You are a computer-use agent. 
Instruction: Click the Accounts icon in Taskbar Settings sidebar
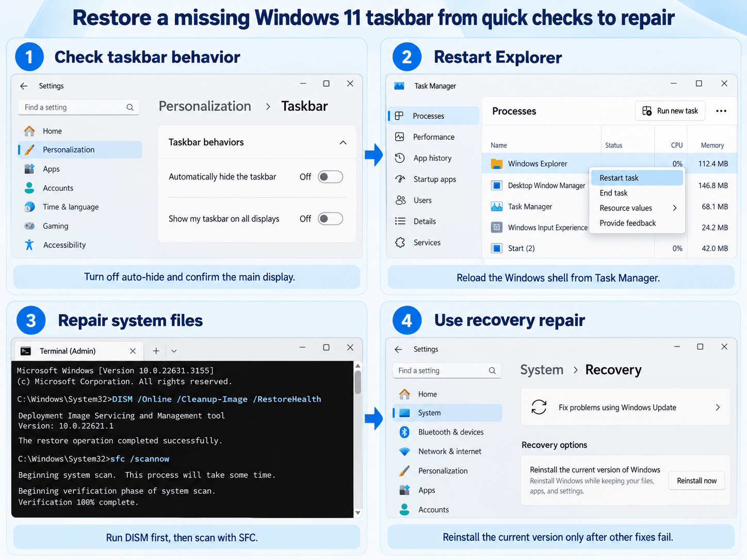click(x=29, y=188)
